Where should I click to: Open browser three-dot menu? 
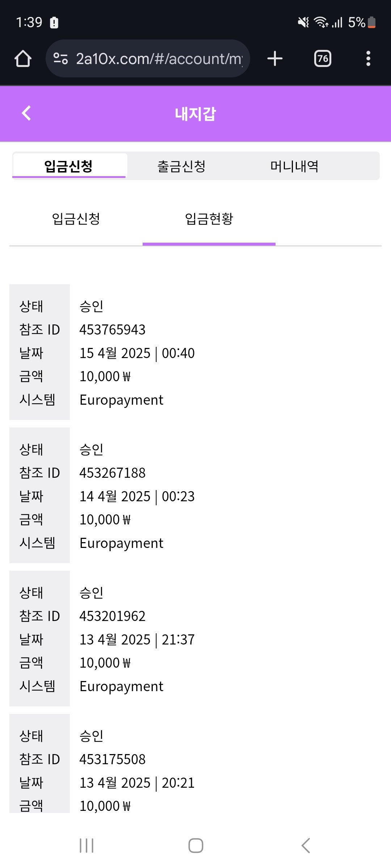pos(368,59)
